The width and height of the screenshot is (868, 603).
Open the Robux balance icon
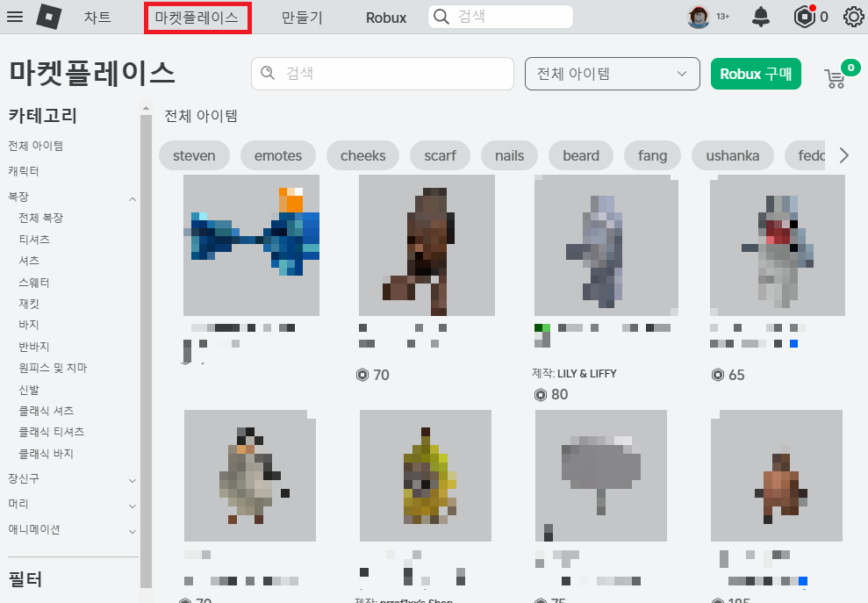coord(804,17)
